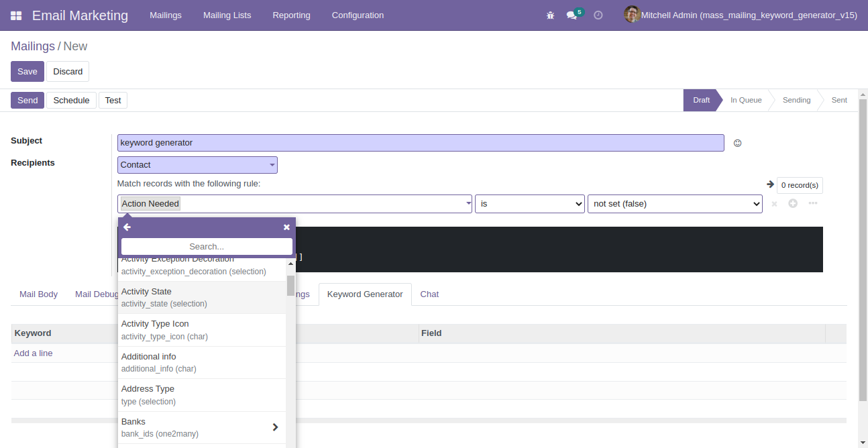Image resolution: width=868 pixels, height=448 pixels.
Task: Open the debug bug icon menu
Action: point(551,15)
